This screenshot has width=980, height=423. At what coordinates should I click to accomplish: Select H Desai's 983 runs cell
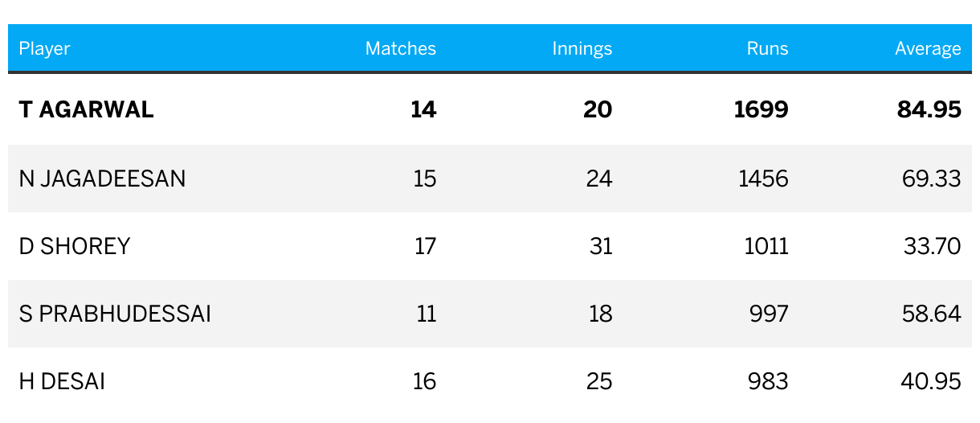point(770,380)
